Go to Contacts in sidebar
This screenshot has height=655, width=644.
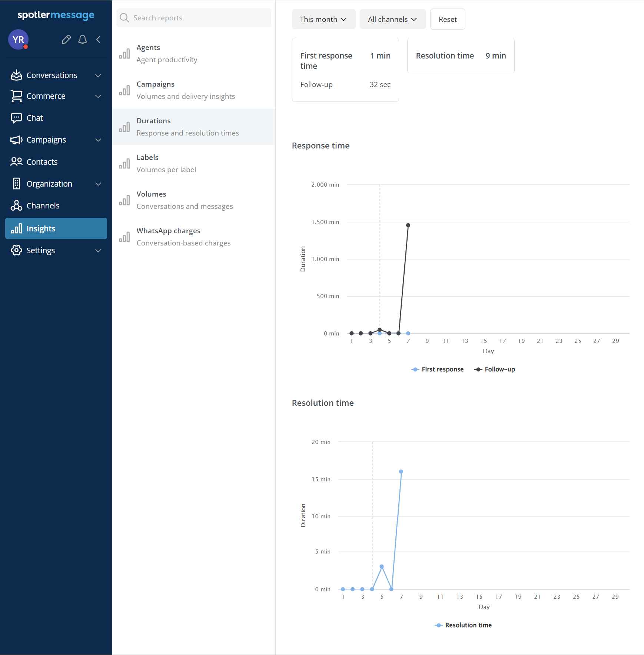point(42,162)
